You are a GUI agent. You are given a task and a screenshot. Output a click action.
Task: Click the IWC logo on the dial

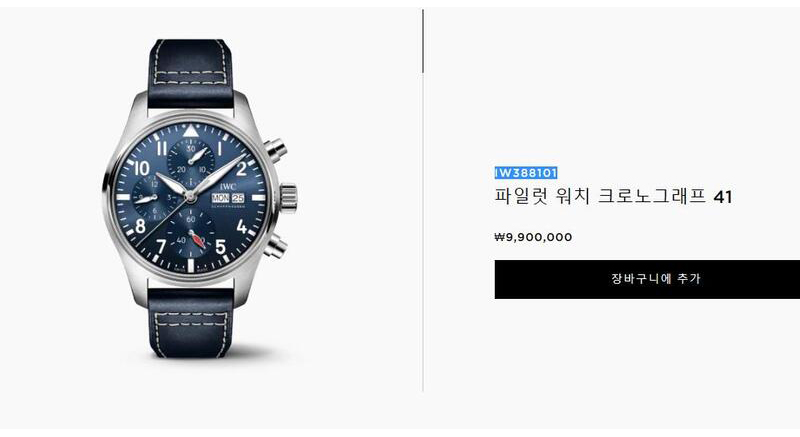click(x=228, y=187)
